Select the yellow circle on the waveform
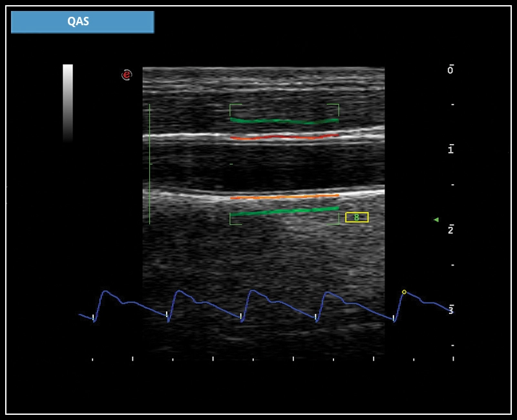The width and height of the screenshot is (517, 420). tap(404, 292)
